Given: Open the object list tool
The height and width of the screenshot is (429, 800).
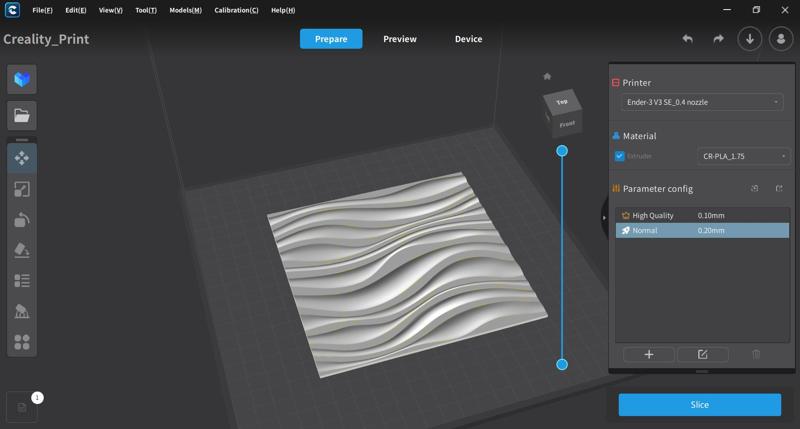Looking at the screenshot, I should pos(22,281).
